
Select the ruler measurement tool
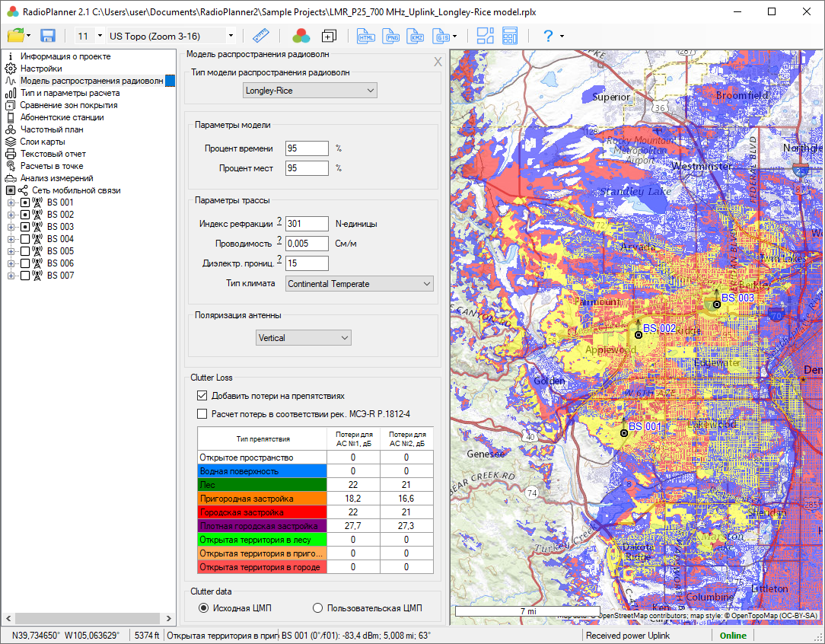(x=261, y=36)
